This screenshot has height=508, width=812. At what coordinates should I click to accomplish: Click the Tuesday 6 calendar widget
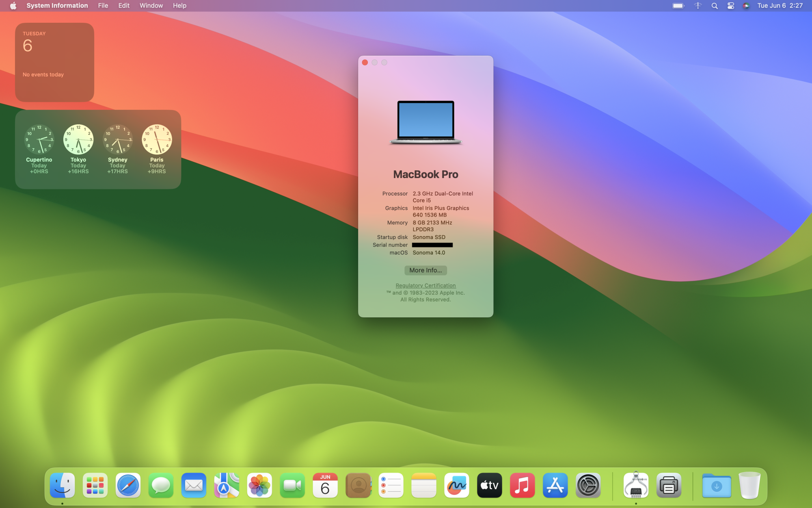(x=54, y=62)
